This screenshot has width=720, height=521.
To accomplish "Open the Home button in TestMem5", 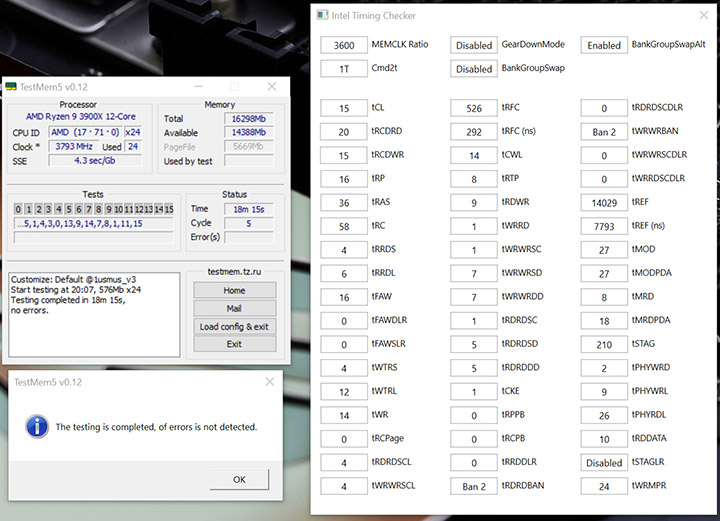I will click(235, 290).
